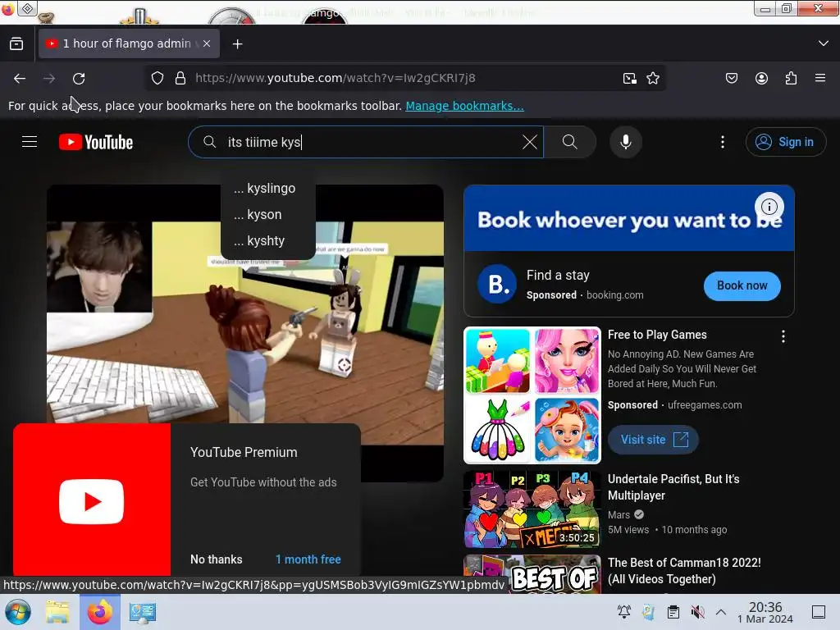View site security padlock info
Screen dimensions: 840x630
[x=180, y=78]
